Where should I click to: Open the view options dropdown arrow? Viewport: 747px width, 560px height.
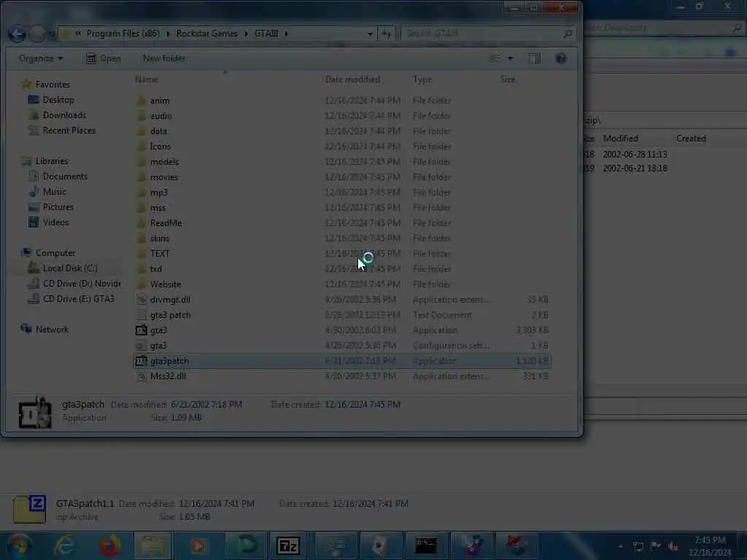pyautogui.click(x=510, y=58)
